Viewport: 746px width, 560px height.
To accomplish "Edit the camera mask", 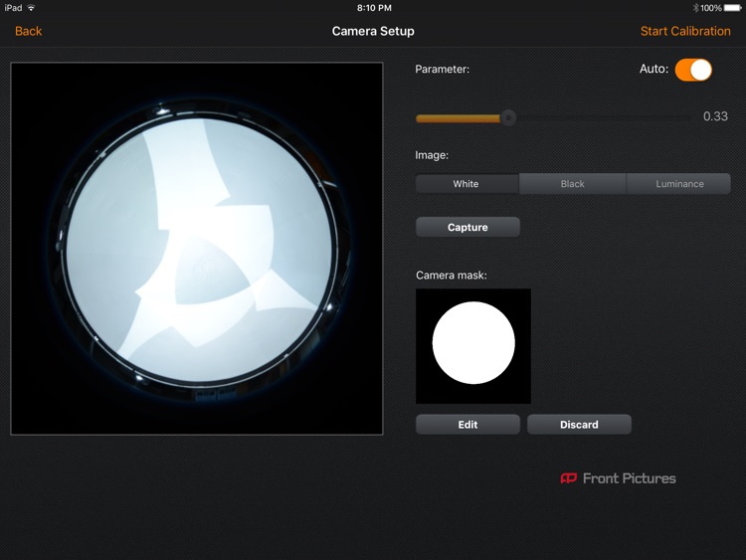I will [467, 425].
